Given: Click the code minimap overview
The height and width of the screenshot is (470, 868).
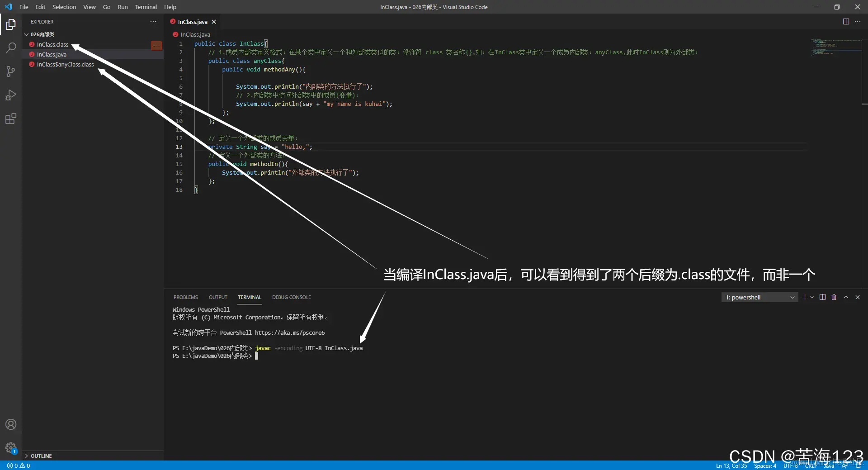Looking at the screenshot, I should tap(836, 47).
